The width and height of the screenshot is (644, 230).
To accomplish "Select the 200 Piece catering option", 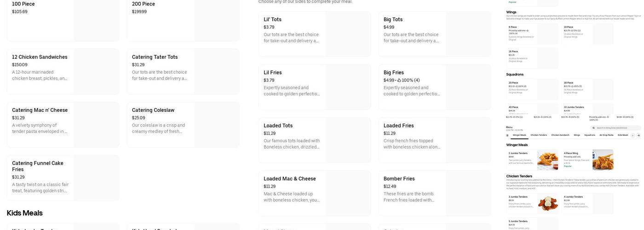I will tap(183, 21).
